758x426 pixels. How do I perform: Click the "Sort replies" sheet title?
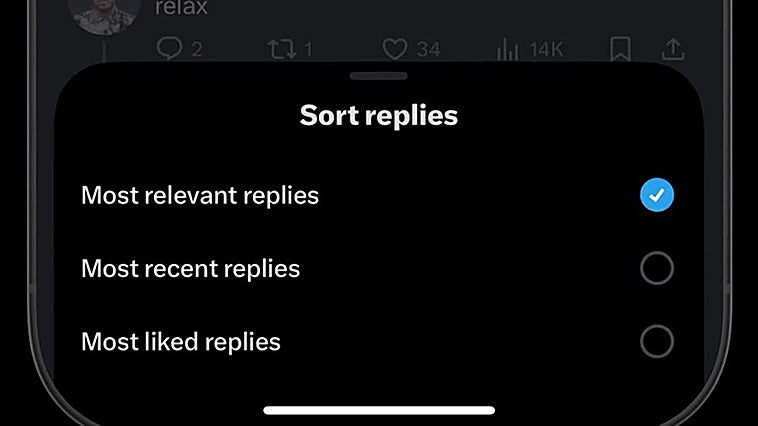[x=379, y=115]
